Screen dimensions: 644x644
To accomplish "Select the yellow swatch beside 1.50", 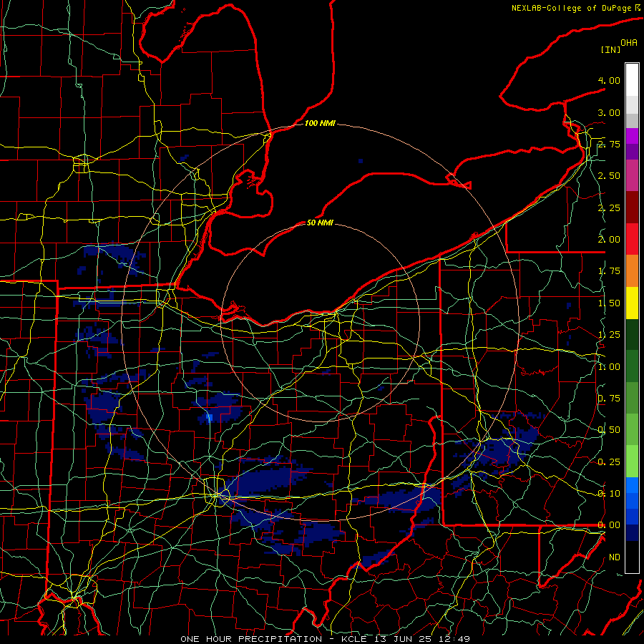I will coord(632,303).
